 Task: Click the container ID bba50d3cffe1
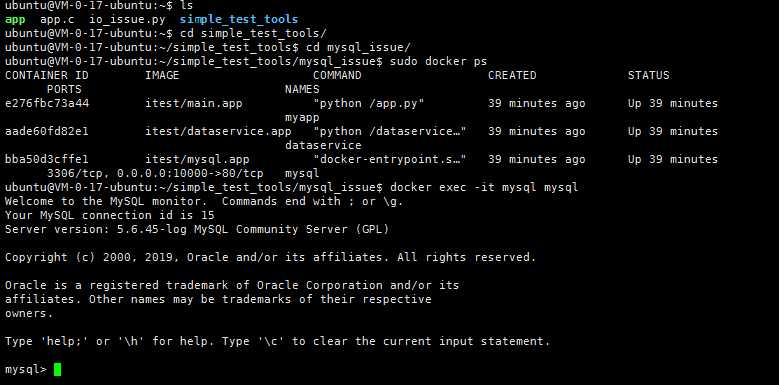pyautogui.click(x=47, y=159)
